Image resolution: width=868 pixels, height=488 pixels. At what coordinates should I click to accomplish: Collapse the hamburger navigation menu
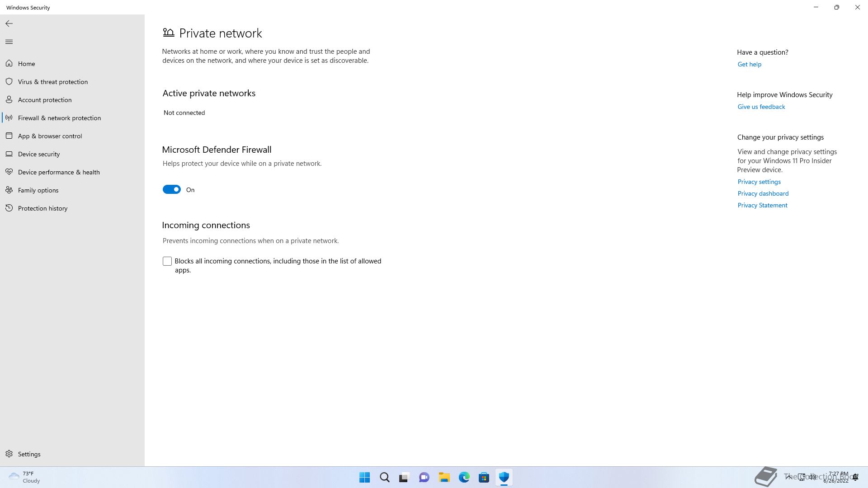[x=9, y=42]
